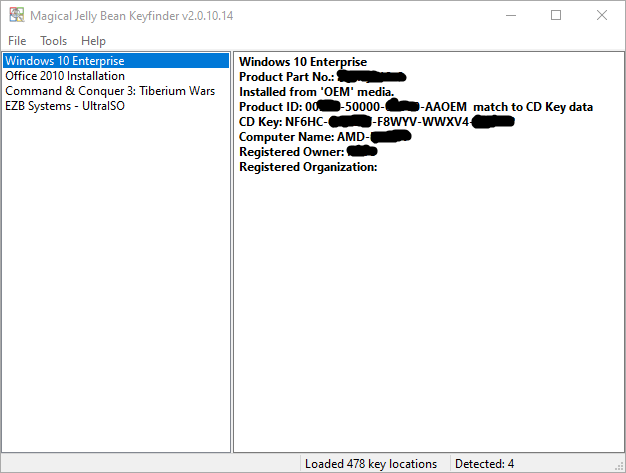
Task: Click the CD Key line
Action: tap(376, 122)
